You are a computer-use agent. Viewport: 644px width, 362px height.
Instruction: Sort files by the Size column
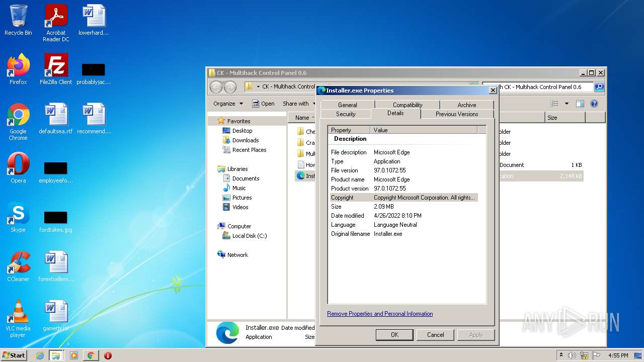(565, 118)
